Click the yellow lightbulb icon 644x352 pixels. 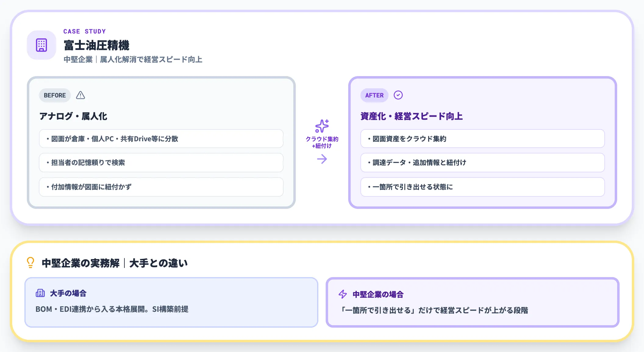click(x=30, y=262)
